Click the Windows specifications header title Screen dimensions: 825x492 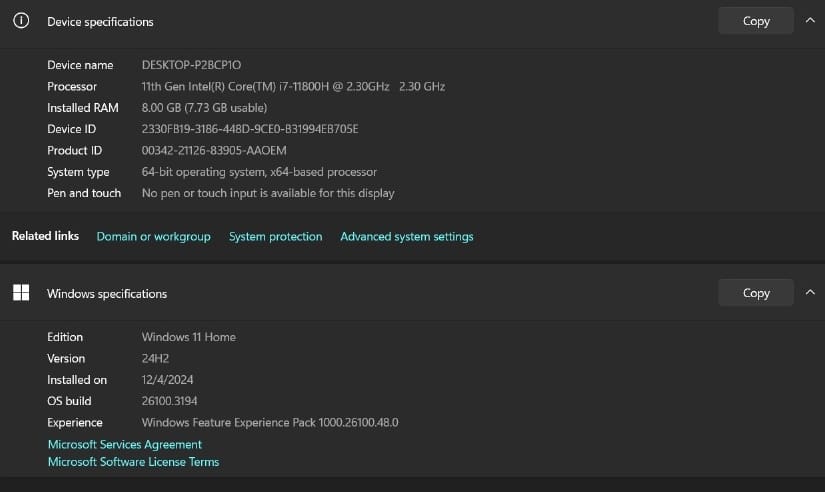tap(107, 294)
